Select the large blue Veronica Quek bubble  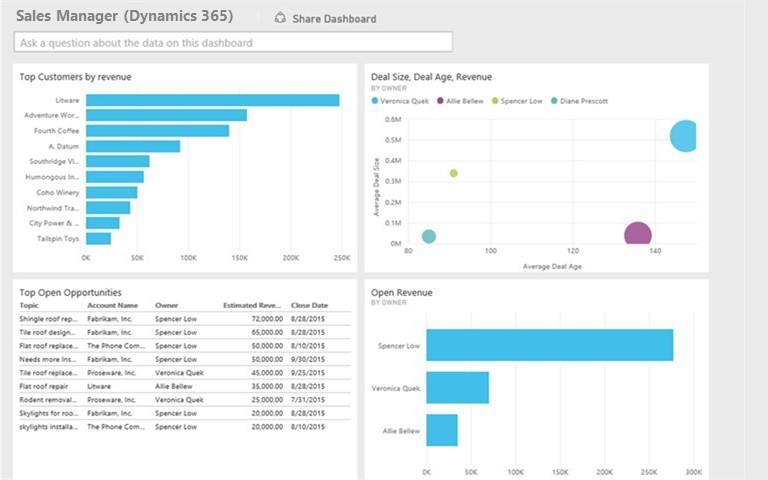point(684,136)
